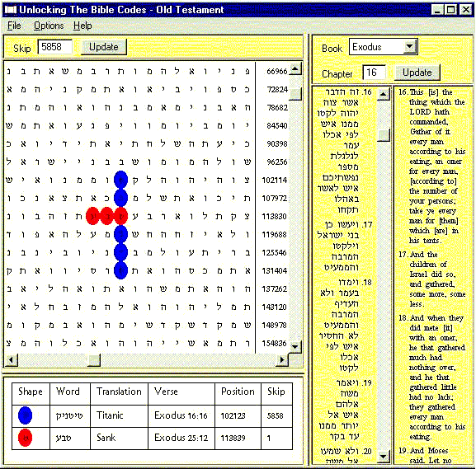Screen dimensions: 476x469
Task: Click row position number 113830
Action: coord(275,216)
